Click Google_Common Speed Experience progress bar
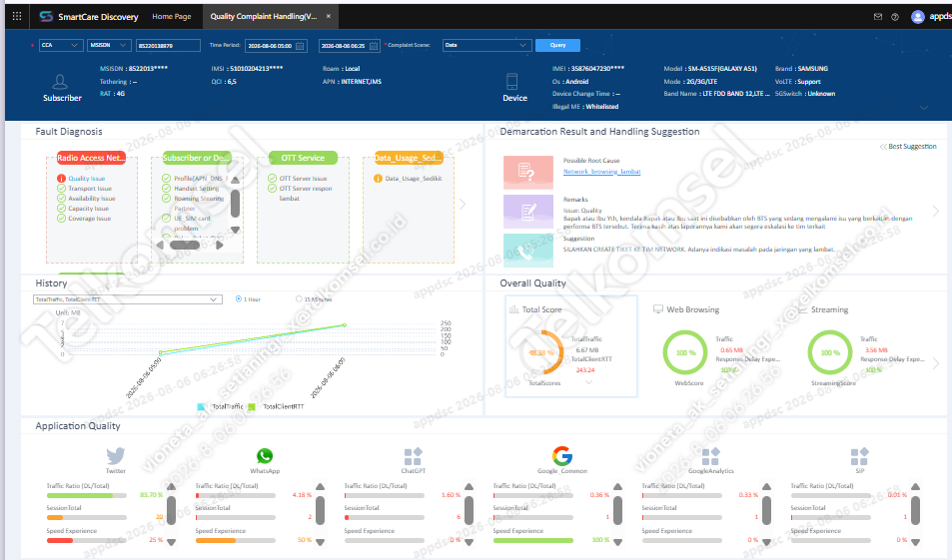 533,541
